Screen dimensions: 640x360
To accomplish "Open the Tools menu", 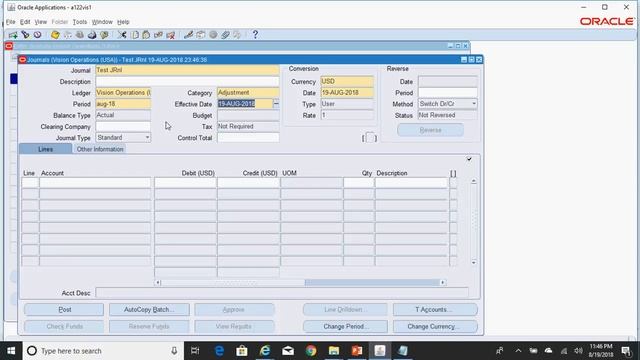I will [80, 22].
